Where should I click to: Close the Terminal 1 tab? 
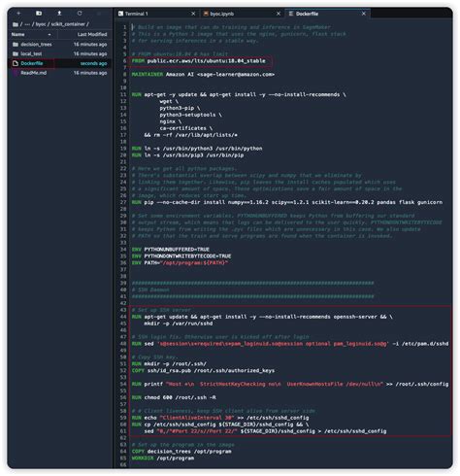pyautogui.click(x=193, y=14)
